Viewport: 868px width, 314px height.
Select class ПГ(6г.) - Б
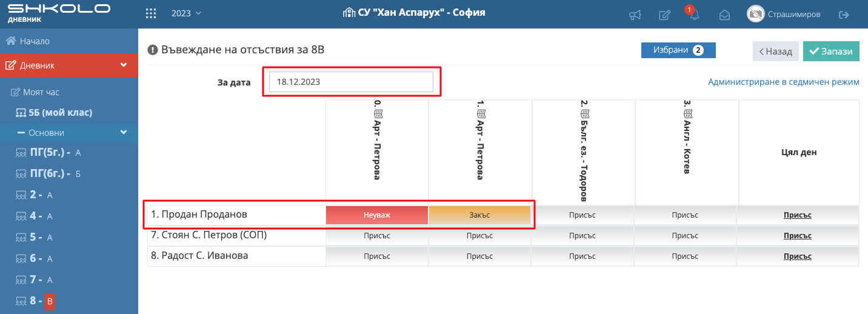48,174
